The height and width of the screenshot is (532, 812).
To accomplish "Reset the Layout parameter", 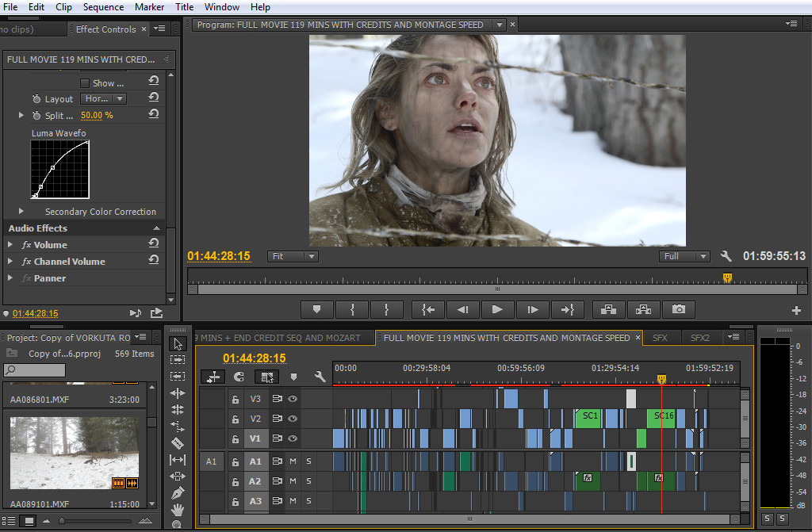I will coord(154,97).
